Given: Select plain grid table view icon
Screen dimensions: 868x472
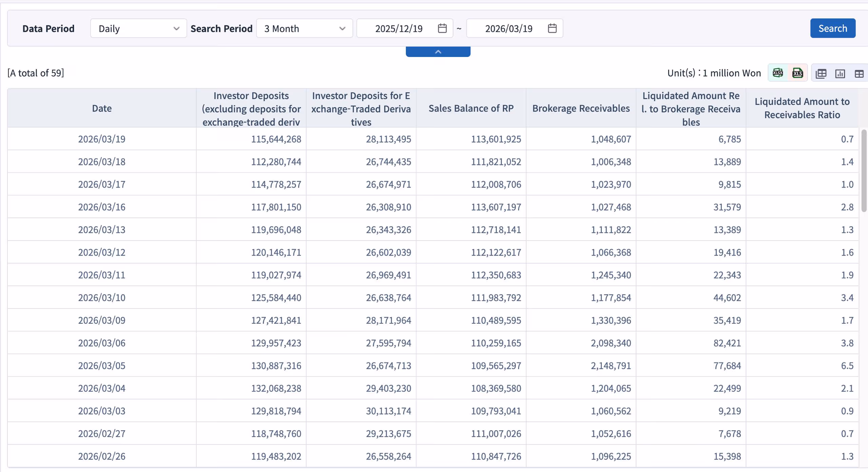Looking at the screenshot, I should [x=859, y=74].
